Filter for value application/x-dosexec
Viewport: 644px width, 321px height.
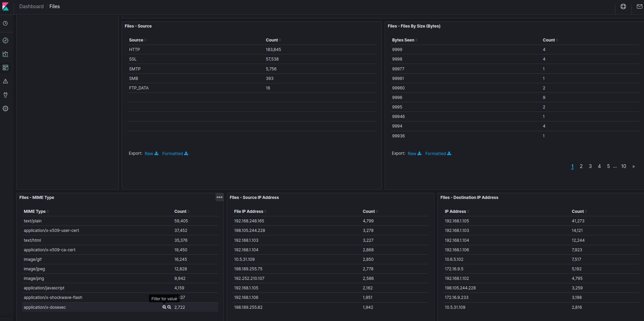tap(164, 307)
